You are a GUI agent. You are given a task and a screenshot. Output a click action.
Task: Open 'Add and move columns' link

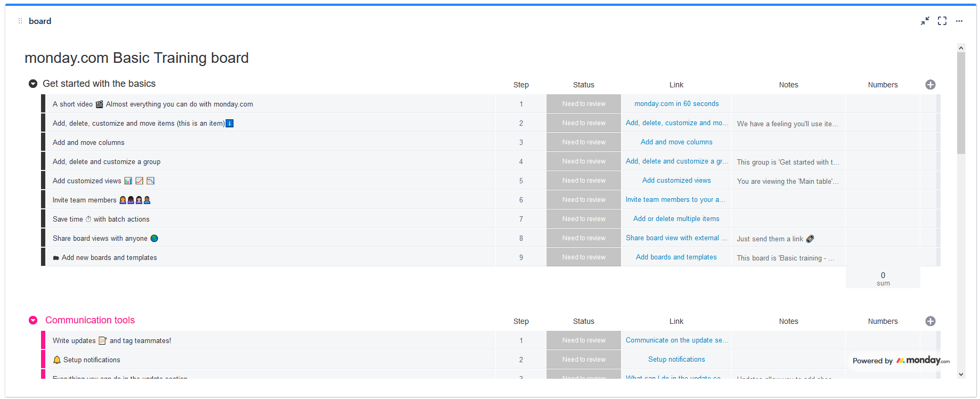(x=676, y=142)
